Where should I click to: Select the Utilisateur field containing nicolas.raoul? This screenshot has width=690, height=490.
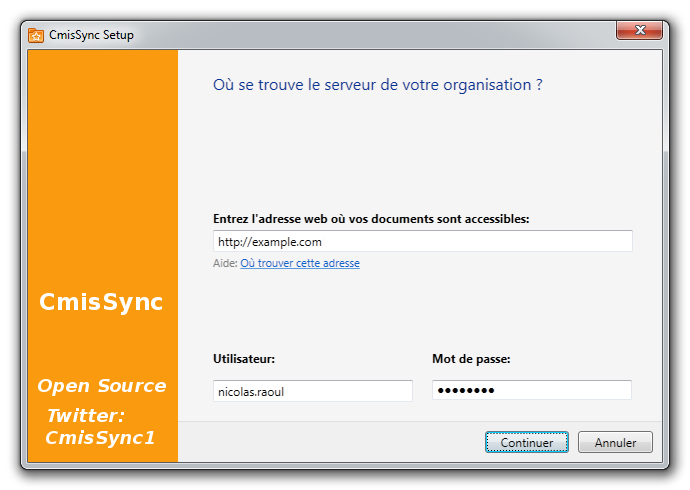[312, 391]
